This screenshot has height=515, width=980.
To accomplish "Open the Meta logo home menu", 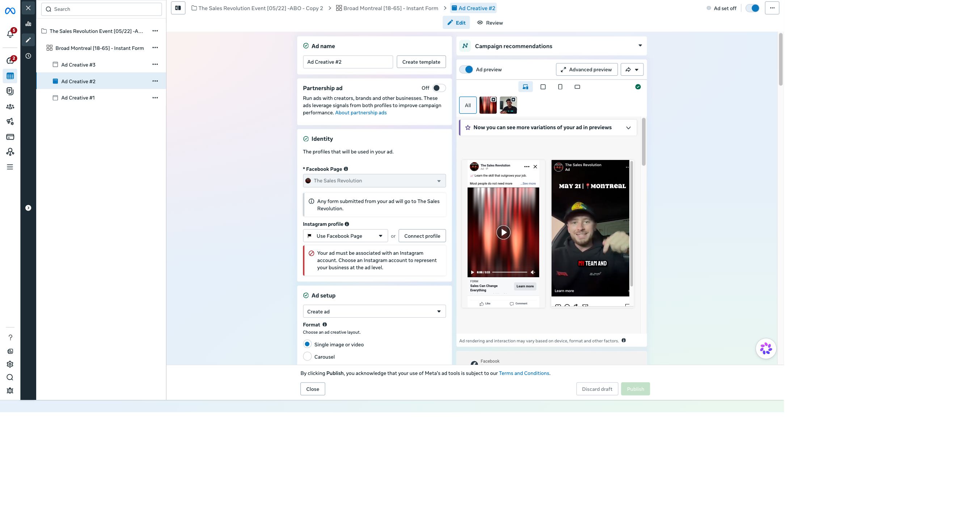I will pos(10,11).
